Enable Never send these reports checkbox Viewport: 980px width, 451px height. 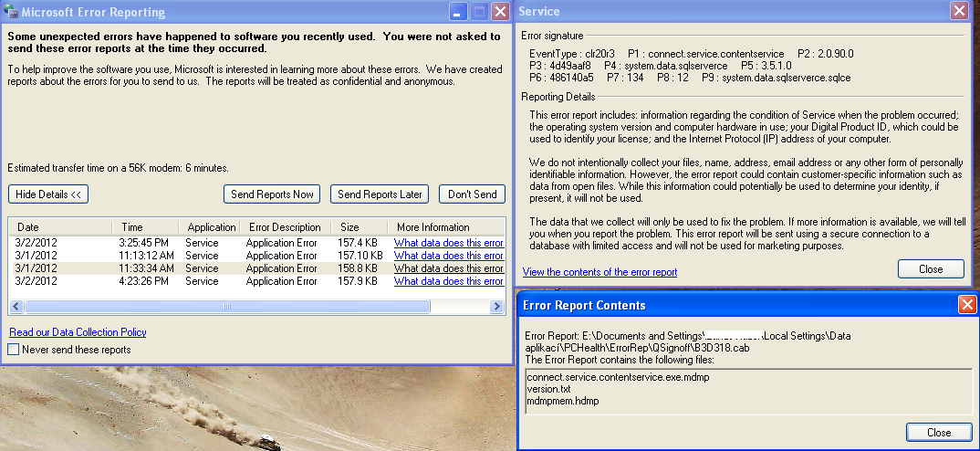pyautogui.click(x=14, y=350)
